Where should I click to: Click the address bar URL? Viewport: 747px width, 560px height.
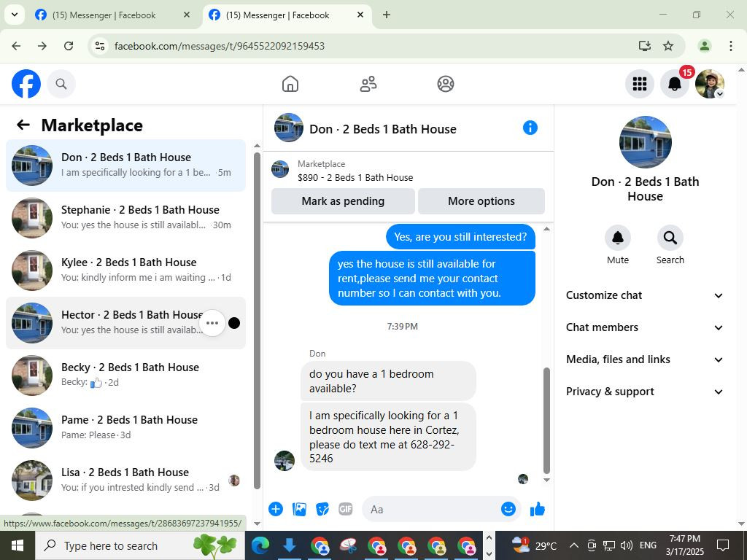pyautogui.click(x=220, y=46)
